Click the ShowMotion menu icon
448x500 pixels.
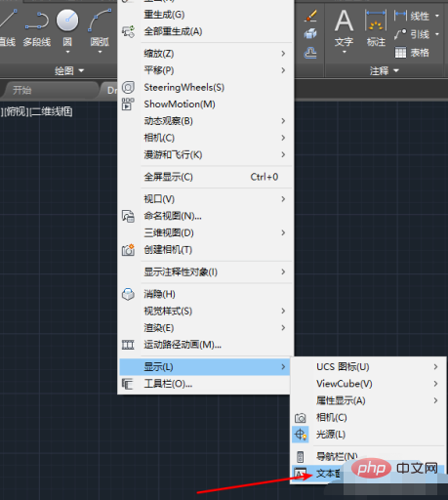(128, 104)
